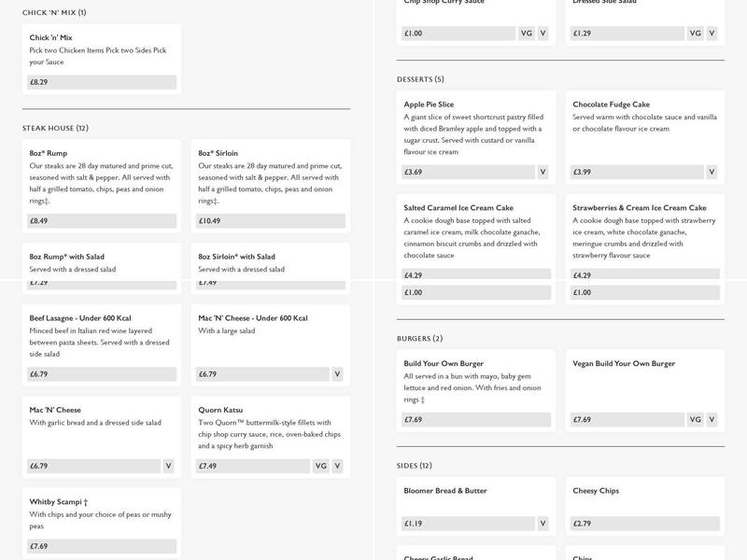Select the Desserts (5) section heading
Screen dimensions: 747x560
420,79
